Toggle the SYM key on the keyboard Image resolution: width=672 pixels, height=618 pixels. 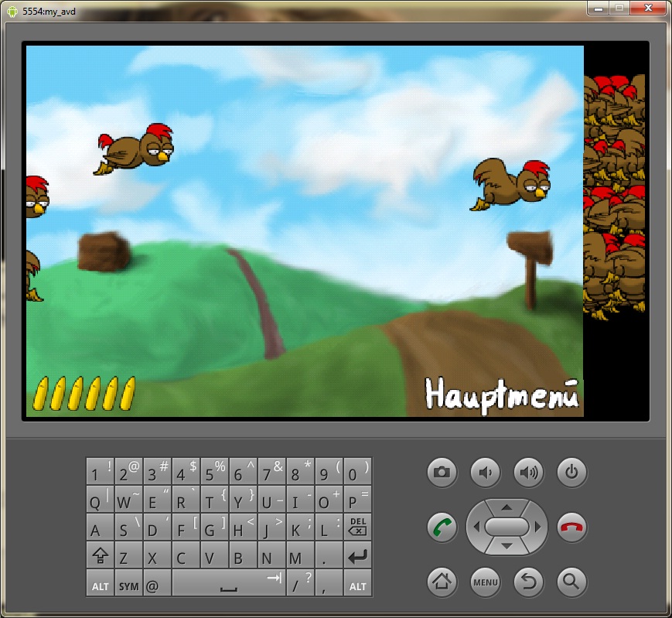[x=128, y=583]
